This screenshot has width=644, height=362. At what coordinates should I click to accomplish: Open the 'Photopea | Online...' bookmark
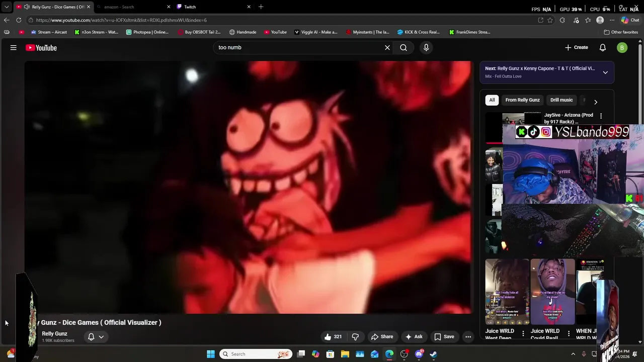[x=147, y=32]
